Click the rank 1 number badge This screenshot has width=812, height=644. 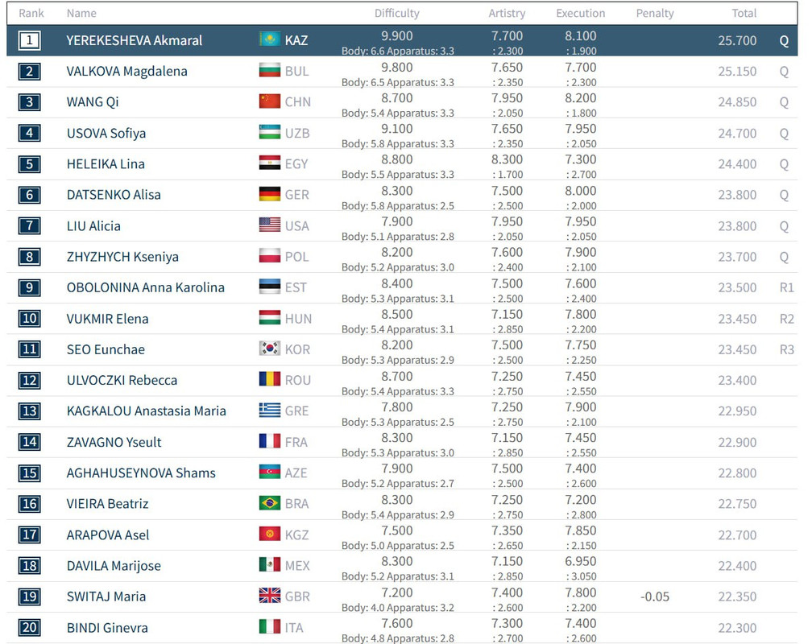tap(30, 40)
